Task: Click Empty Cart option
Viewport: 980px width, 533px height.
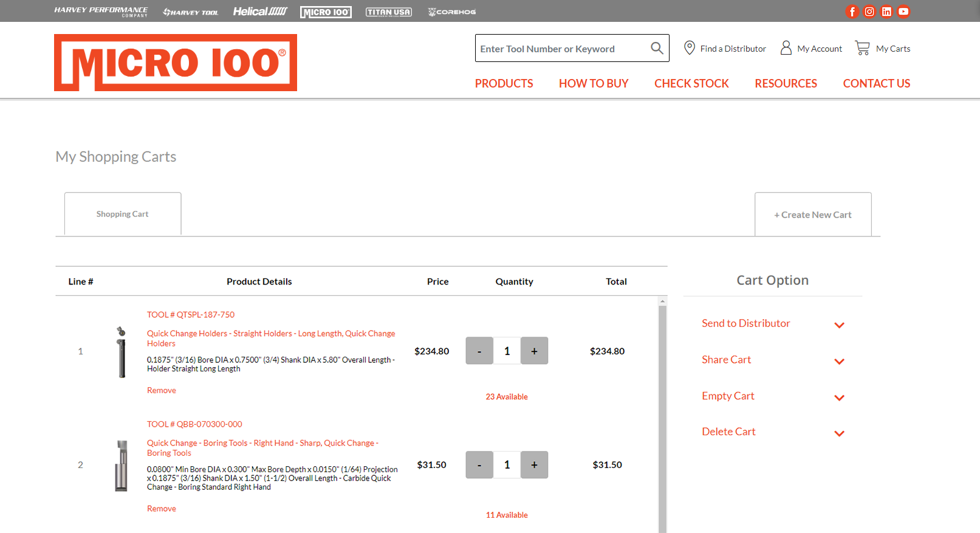Action: point(728,396)
